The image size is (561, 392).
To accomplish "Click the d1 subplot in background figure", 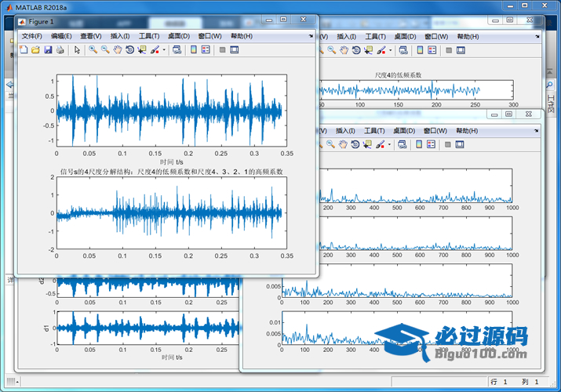I will pyautogui.click(x=148, y=328).
